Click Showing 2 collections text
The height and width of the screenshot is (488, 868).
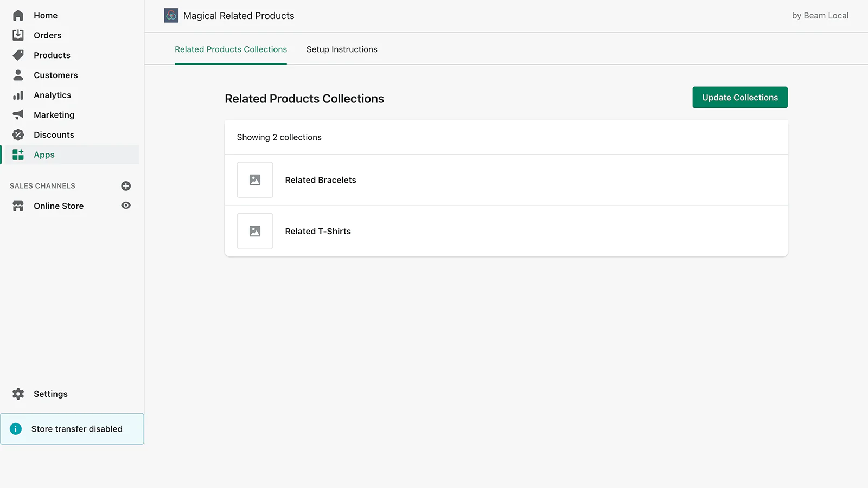[279, 137]
